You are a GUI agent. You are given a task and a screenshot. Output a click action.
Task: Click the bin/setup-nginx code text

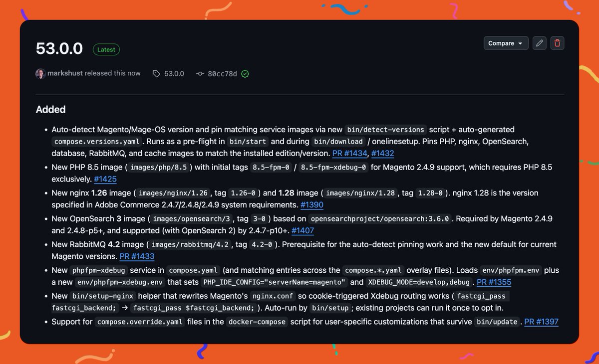pyautogui.click(x=102, y=296)
